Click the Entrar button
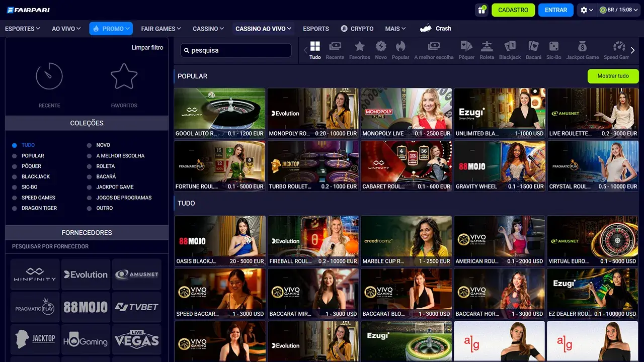 (x=556, y=10)
